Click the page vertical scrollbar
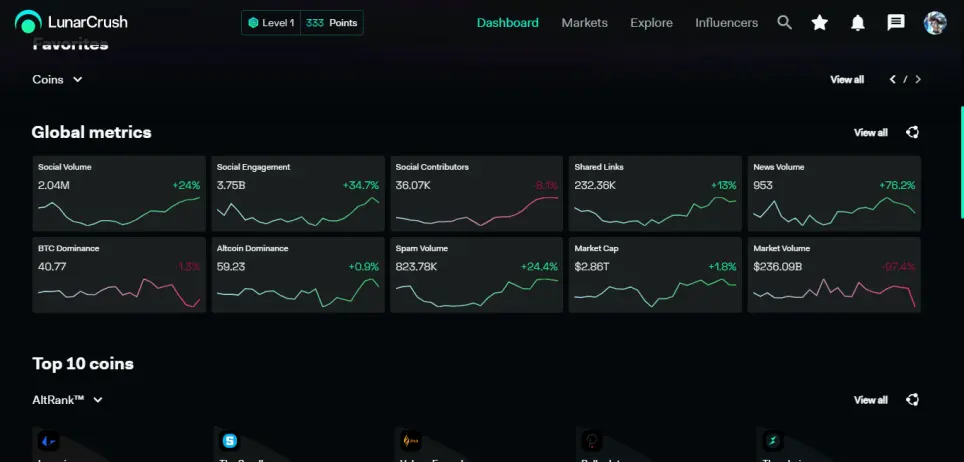 (x=962, y=162)
